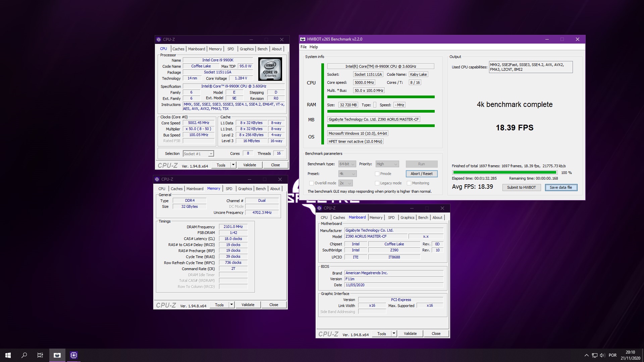Switch to Bench tab in top CPU-Z window

pos(262,49)
